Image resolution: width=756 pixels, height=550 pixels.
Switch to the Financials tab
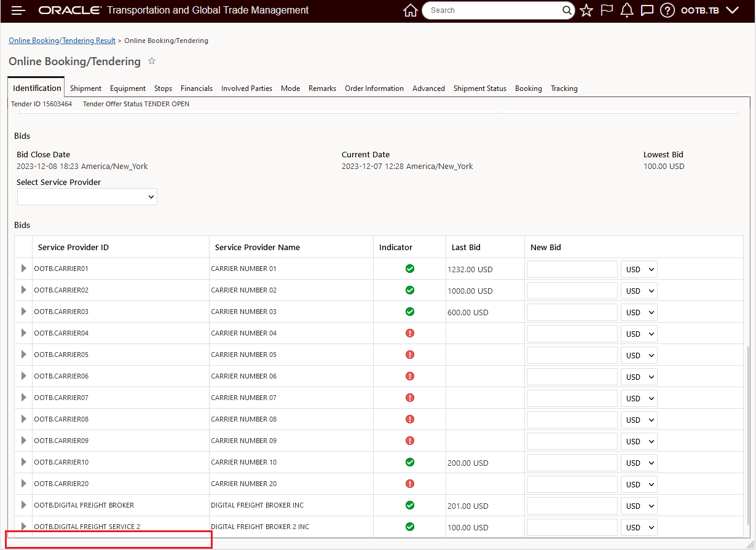click(x=197, y=88)
